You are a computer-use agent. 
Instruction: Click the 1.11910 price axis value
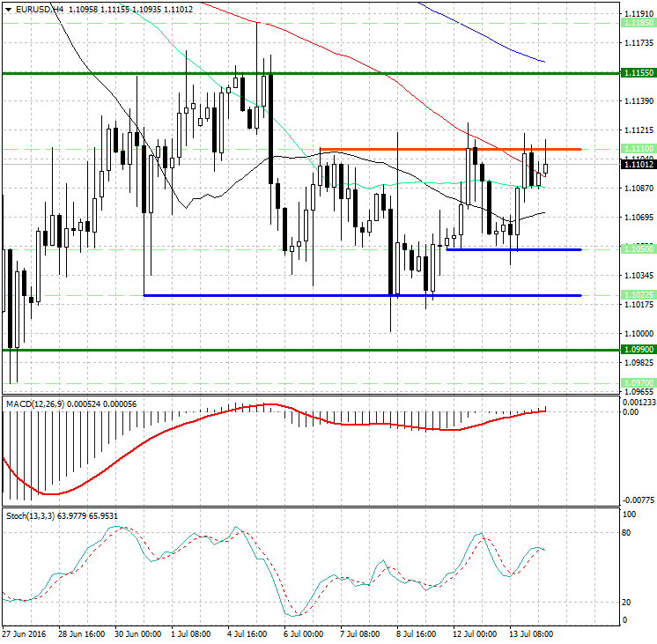[639, 14]
